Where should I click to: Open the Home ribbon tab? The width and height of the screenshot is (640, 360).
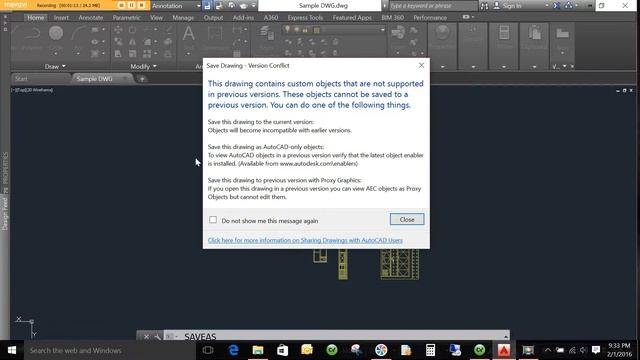tap(36, 18)
